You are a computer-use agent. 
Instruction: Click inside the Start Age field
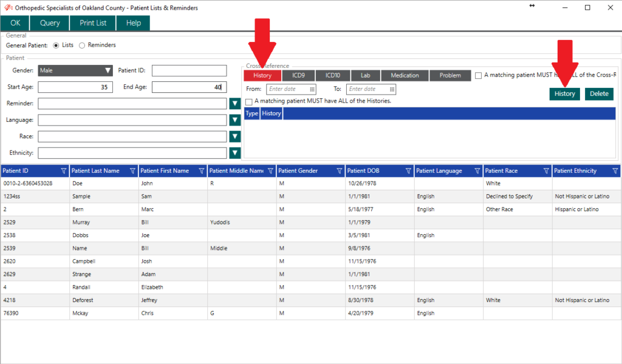coord(75,87)
